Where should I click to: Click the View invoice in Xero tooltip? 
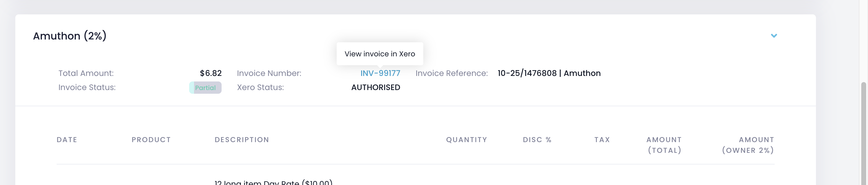(x=380, y=54)
